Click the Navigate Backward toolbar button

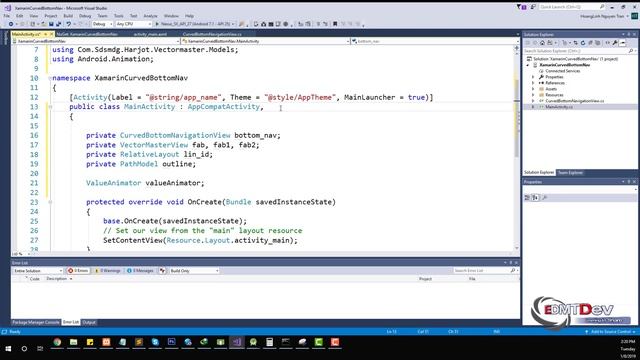[x=11, y=24]
